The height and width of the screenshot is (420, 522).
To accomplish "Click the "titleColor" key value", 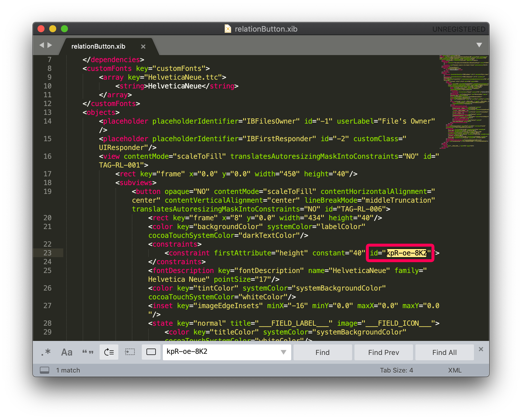I will 234,332.
